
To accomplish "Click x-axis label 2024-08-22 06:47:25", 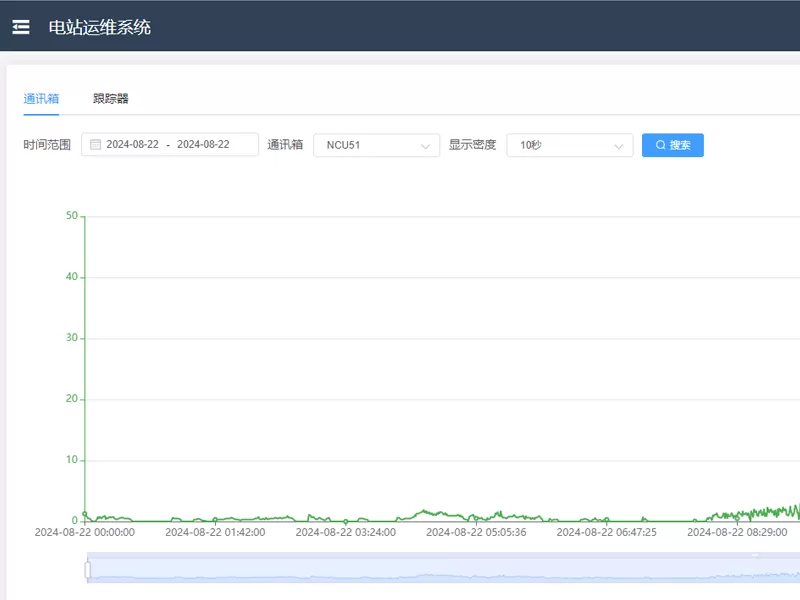I will tap(607, 533).
